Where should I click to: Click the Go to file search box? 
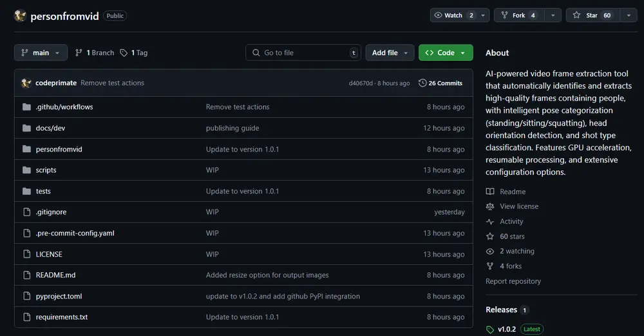click(x=303, y=53)
